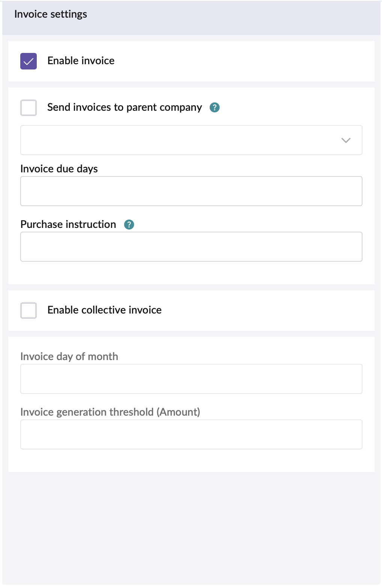Enable the collective invoice checkbox
The image size is (382, 588).
29,311
